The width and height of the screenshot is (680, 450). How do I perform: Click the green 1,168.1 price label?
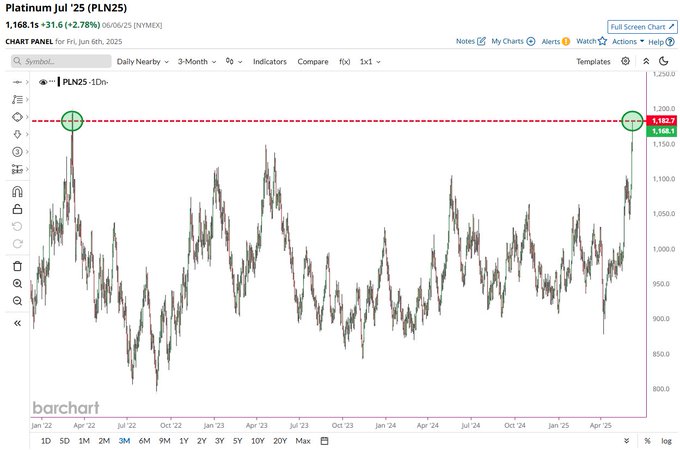coord(662,131)
